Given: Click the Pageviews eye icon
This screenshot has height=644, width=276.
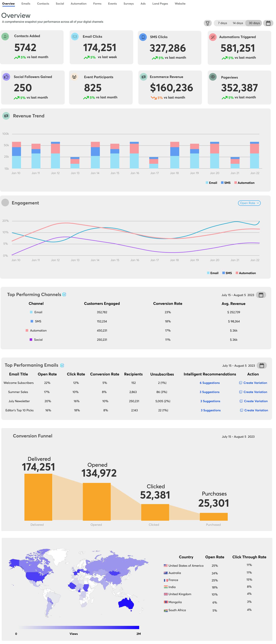Looking at the screenshot, I should point(213,77).
